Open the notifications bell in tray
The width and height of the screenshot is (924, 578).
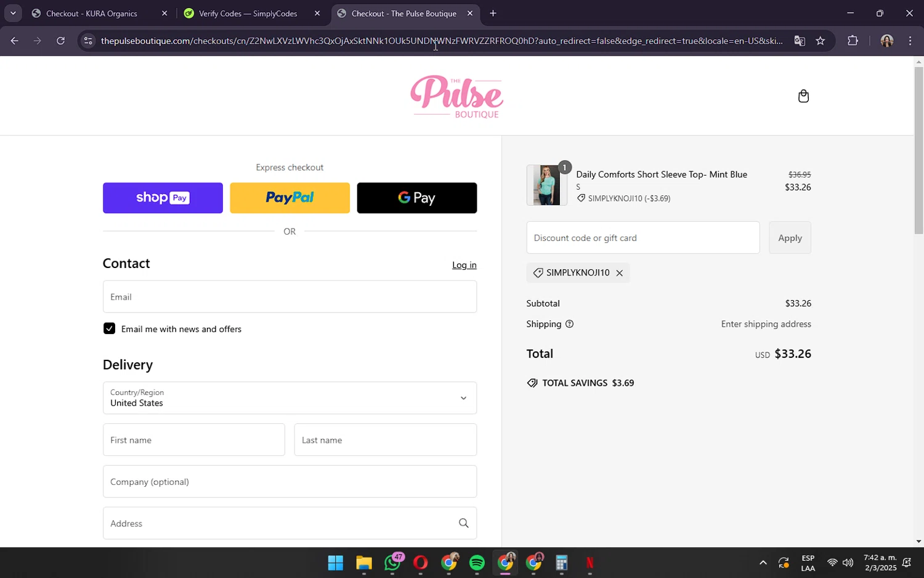point(907,563)
